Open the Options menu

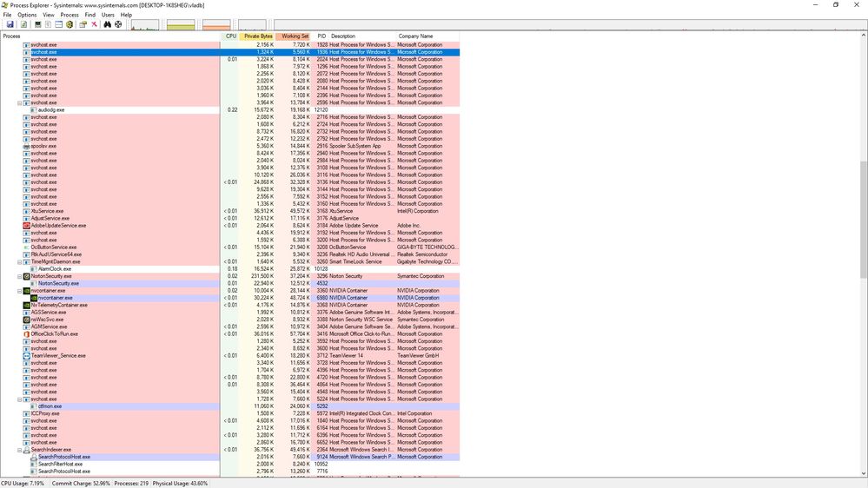pos(27,15)
